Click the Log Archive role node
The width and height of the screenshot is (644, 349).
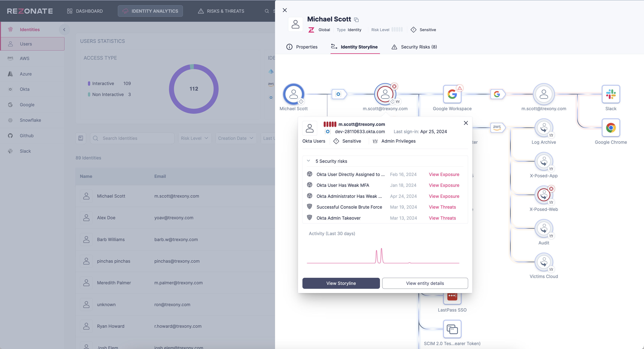pos(544,128)
